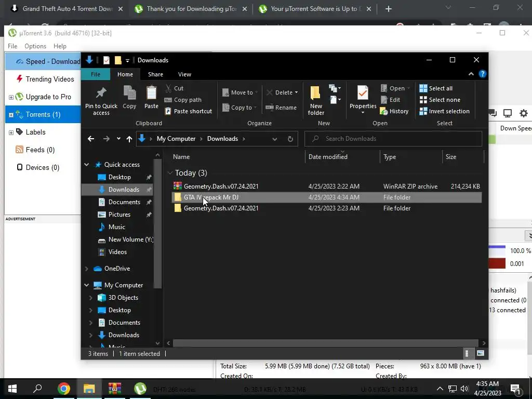532x399 pixels.
Task: Create a New folder from ribbon
Action: (316, 100)
